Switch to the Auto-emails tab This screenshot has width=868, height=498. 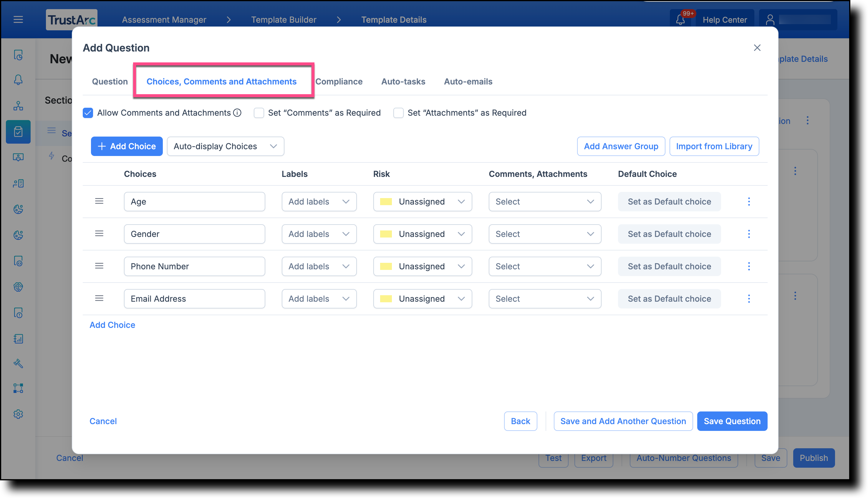tap(468, 82)
